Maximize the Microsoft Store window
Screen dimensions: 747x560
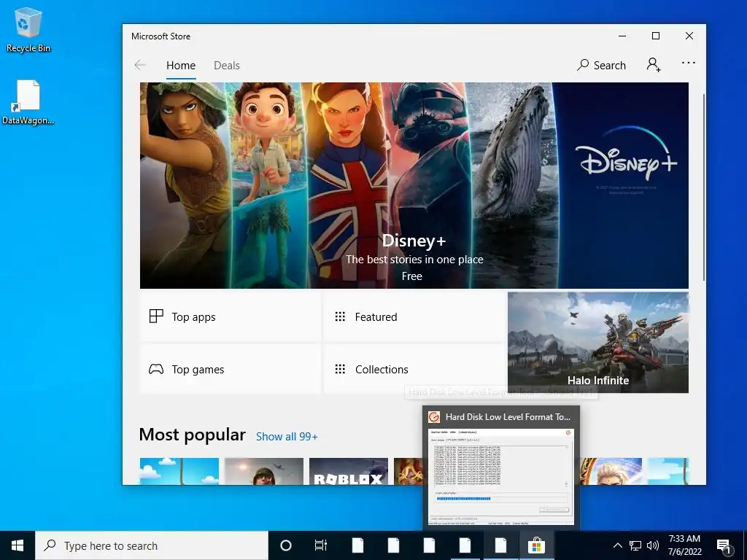pyautogui.click(x=656, y=36)
